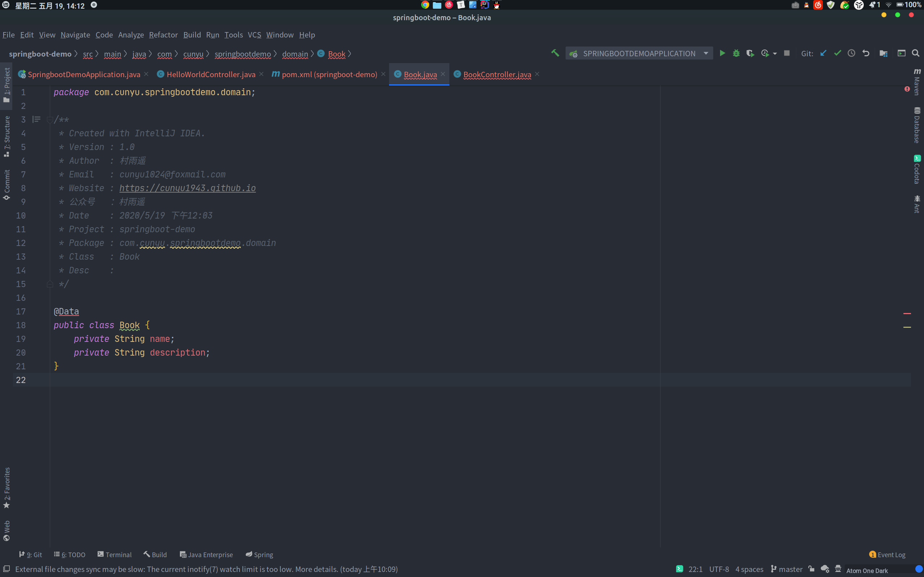Open the Project Structure folder icon
The image size is (924, 577).
(883, 53)
